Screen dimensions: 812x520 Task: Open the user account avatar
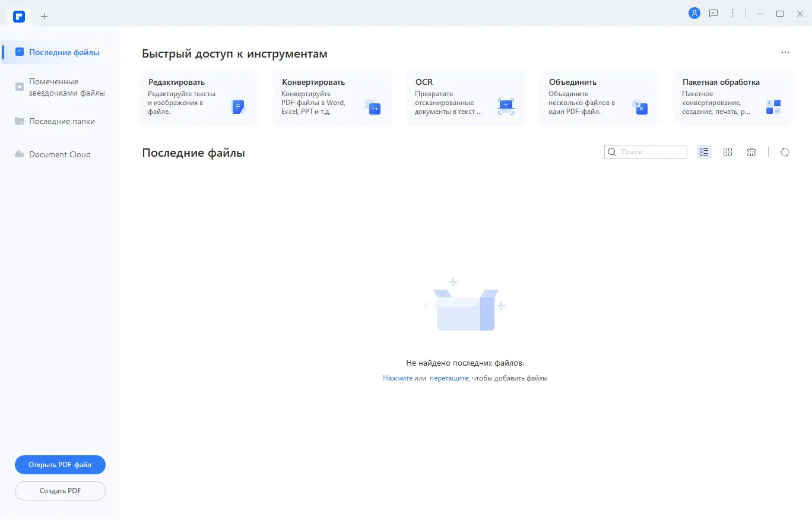(694, 12)
